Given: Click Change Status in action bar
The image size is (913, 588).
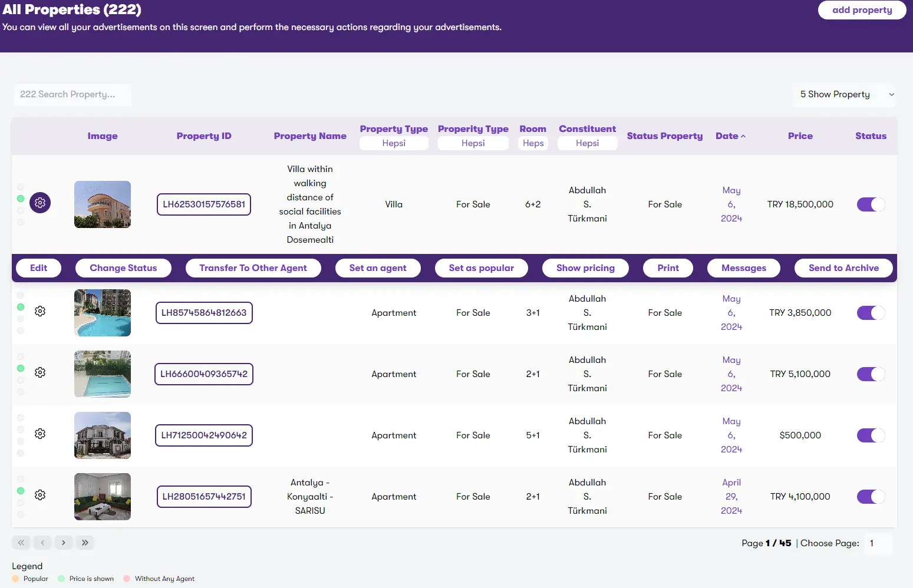Looking at the screenshot, I should (123, 268).
